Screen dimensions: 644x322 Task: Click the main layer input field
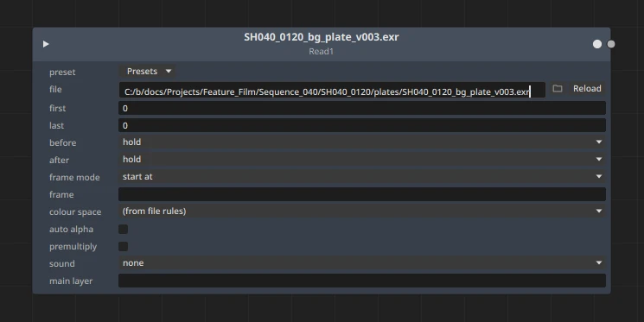click(362, 281)
